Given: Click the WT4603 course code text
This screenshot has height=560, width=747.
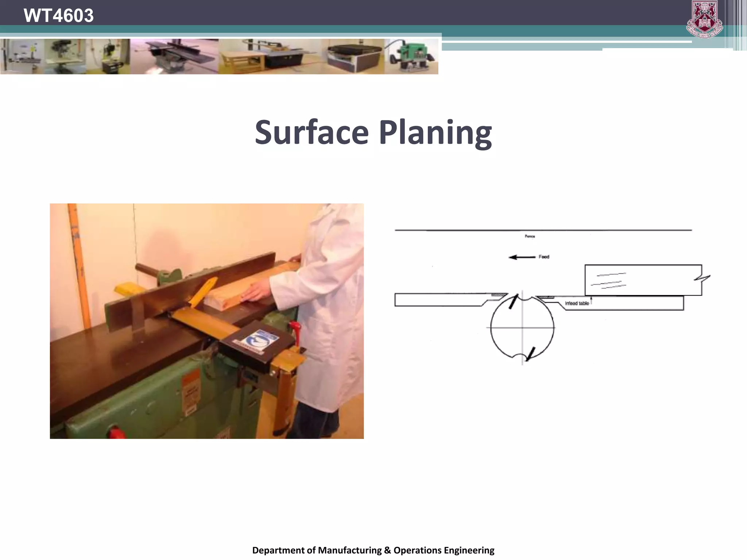Looking at the screenshot, I should click(58, 15).
